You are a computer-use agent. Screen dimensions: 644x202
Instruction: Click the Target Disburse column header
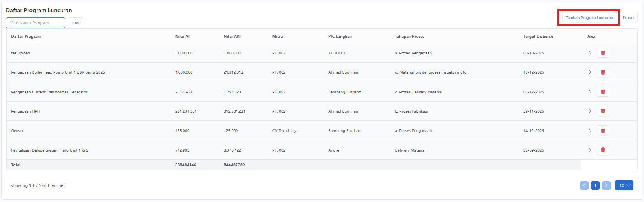(x=538, y=37)
